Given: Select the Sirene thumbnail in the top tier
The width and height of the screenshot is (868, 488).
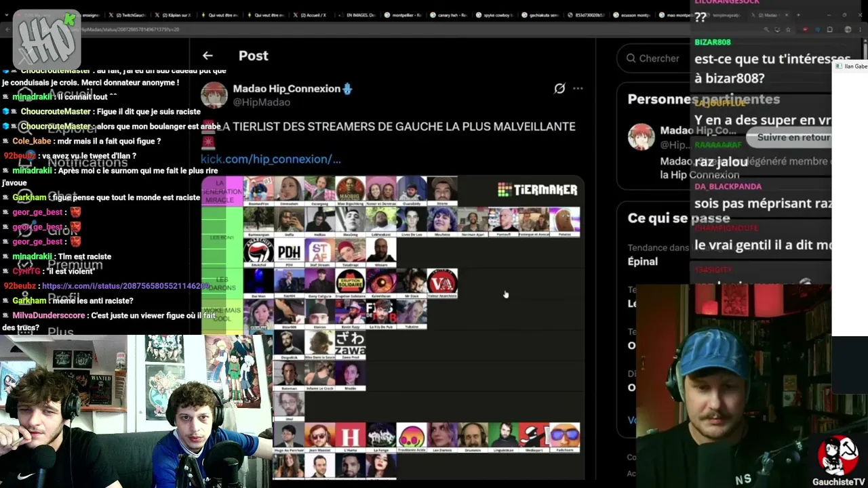Looking at the screenshot, I should [x=442, y=190].
